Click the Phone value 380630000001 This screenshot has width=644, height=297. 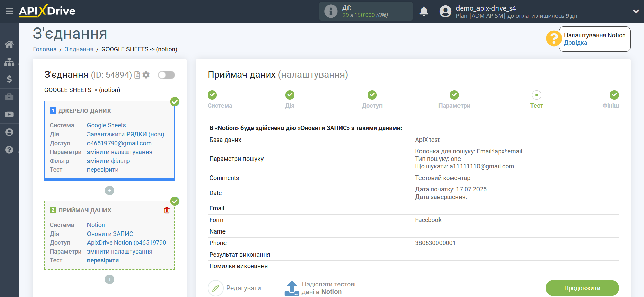tap(435, 243)
